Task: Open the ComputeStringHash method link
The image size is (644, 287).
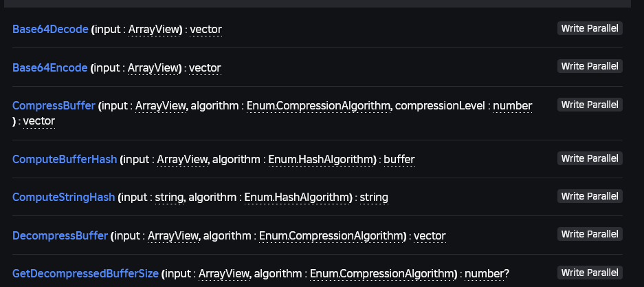Action: click(64, 197)
